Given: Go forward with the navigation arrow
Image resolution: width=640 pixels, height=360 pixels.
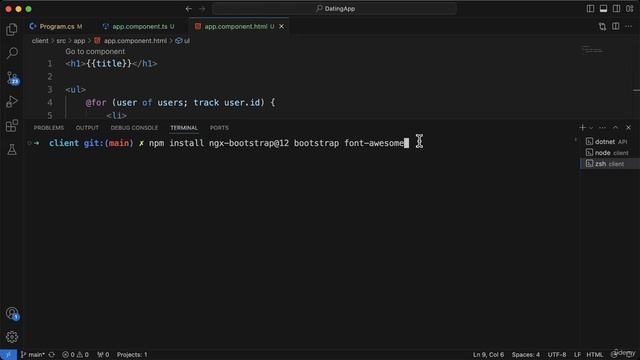Looking at the screenshot, I should pyautogui.click(x=202, y=9).
